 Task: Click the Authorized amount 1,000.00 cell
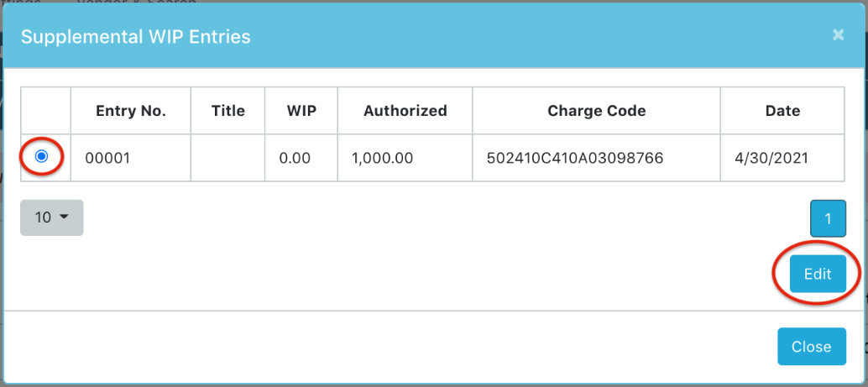[x=405, y=159]
